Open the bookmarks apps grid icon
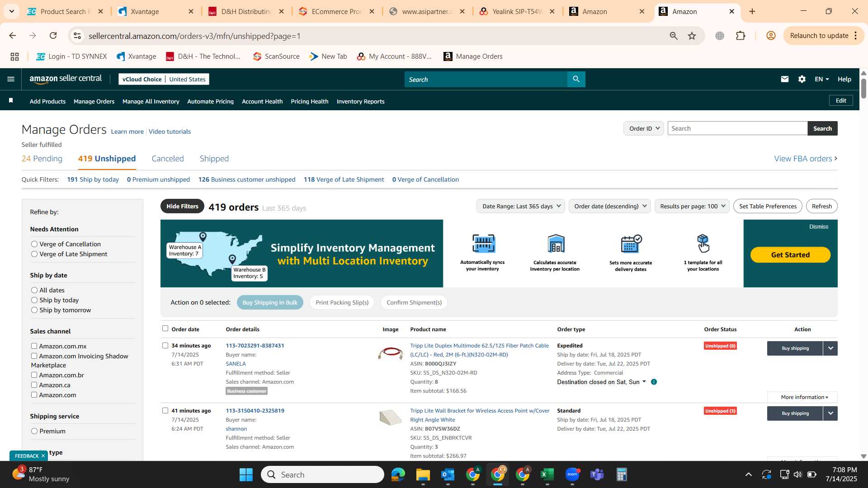868x488 pixels. pos(14,56)
